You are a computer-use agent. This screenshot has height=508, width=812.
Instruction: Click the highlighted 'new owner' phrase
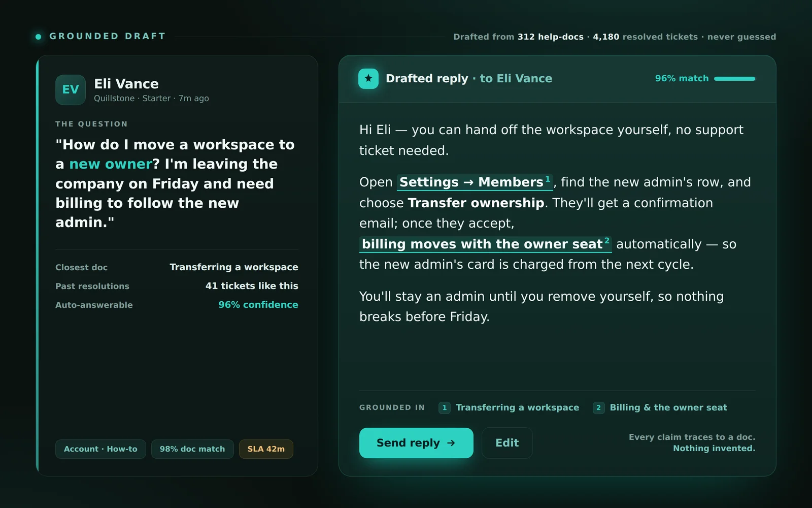(111, 164)
